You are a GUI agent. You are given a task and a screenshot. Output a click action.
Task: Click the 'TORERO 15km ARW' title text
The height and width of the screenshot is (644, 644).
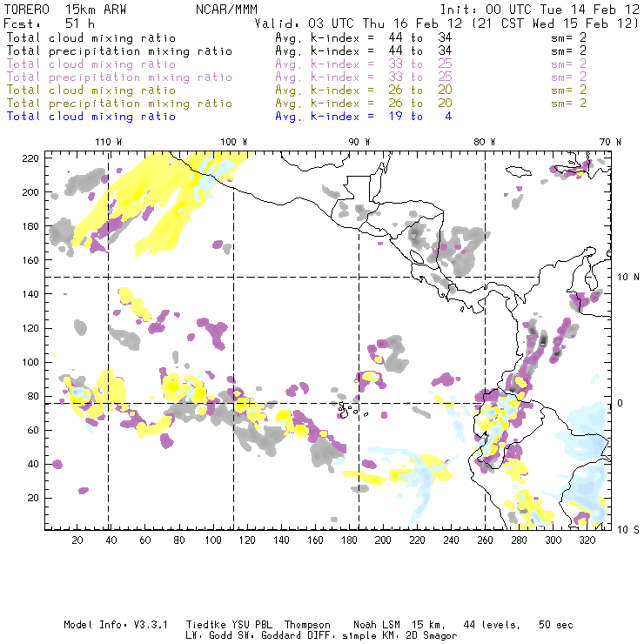[x=65, y=10]
